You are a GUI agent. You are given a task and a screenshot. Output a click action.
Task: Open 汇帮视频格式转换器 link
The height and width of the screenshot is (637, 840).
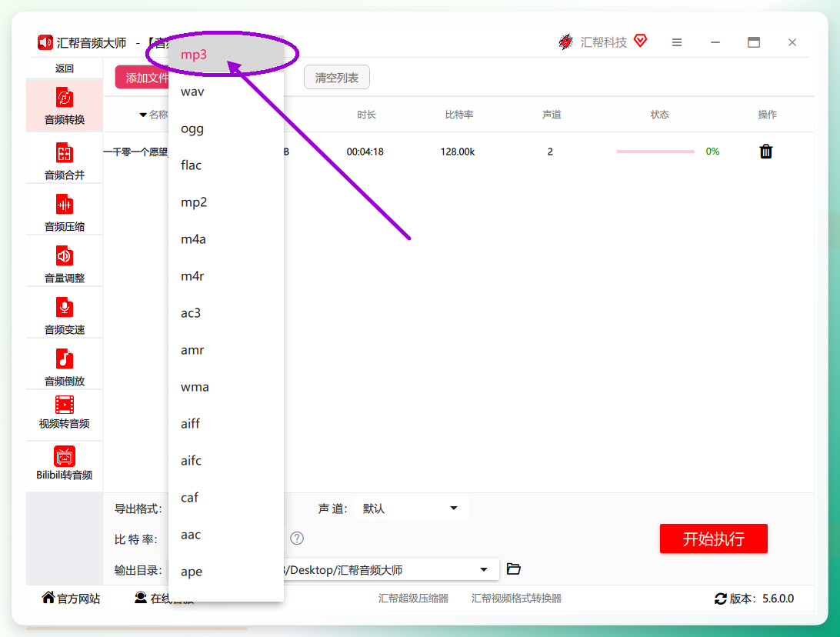pos(516,599)
